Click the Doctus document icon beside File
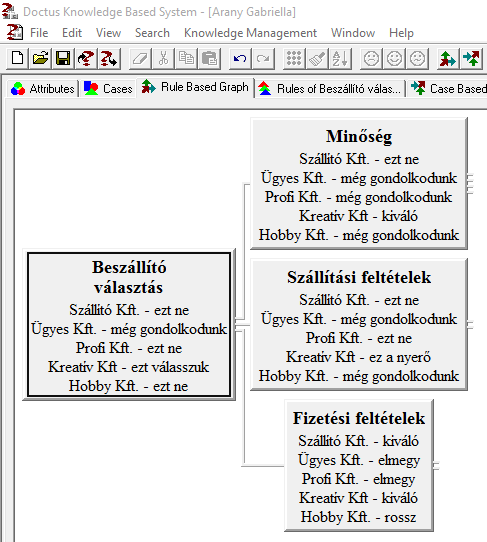 tap(15, 32)
